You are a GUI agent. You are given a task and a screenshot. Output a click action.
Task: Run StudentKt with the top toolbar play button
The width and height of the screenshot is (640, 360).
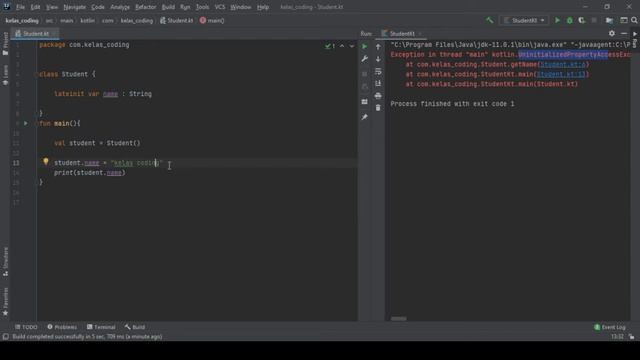[x=557, y=20]
